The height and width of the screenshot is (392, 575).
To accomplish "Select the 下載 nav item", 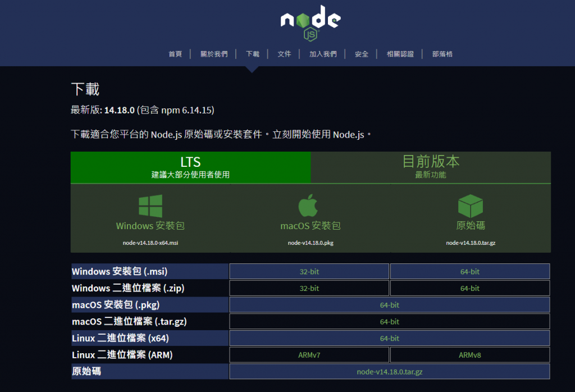I will point(253,54).
